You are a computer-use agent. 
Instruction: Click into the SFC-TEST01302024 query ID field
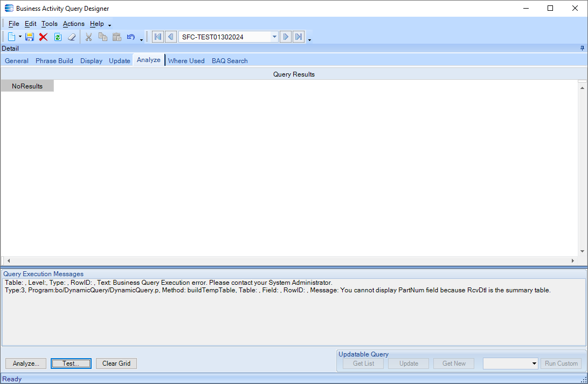(x=225, y=37)
